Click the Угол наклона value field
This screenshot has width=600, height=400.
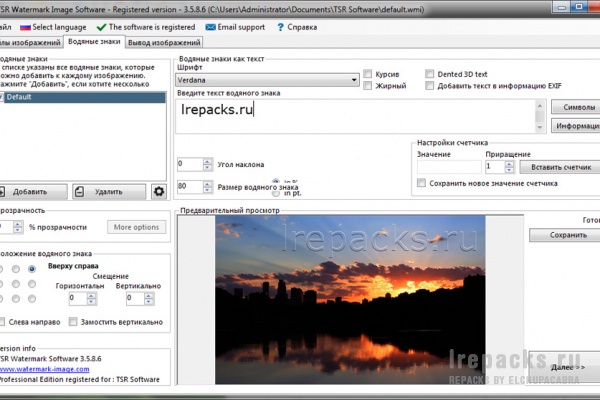click(190, 164)
